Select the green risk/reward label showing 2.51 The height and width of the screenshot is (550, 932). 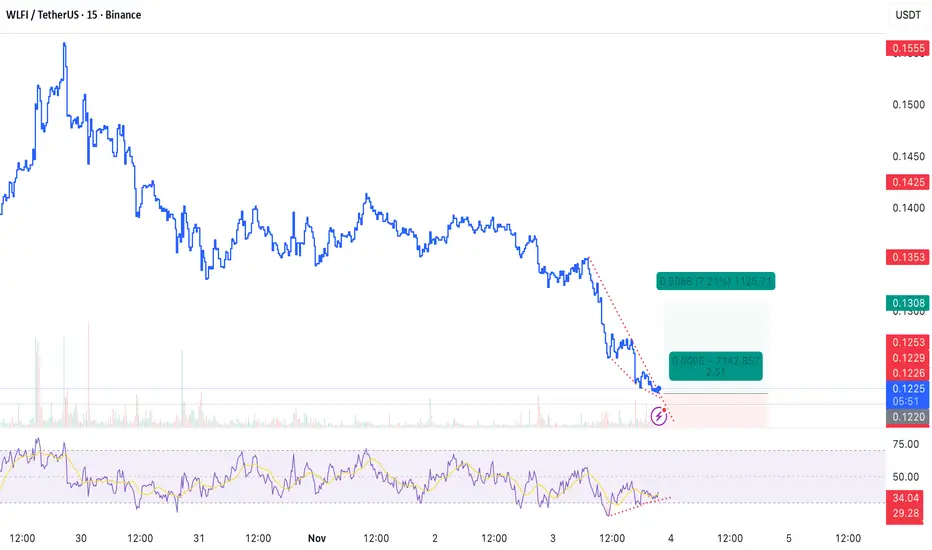click(x=716, y=366)
